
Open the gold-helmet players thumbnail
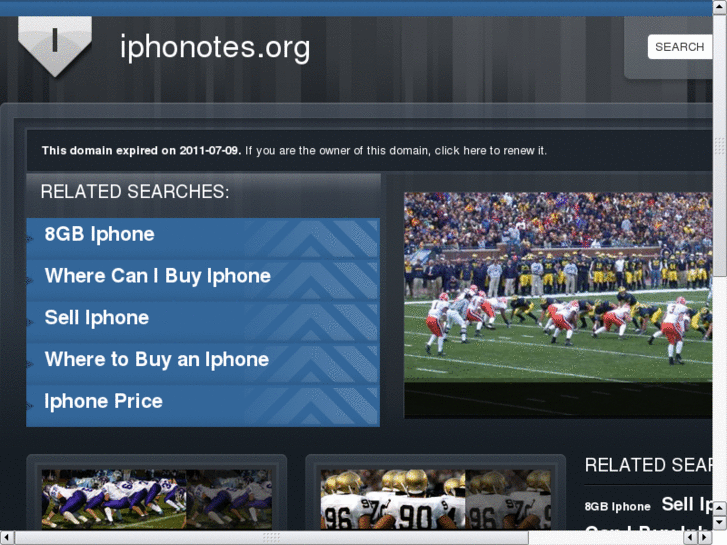(x=435, y=500)
